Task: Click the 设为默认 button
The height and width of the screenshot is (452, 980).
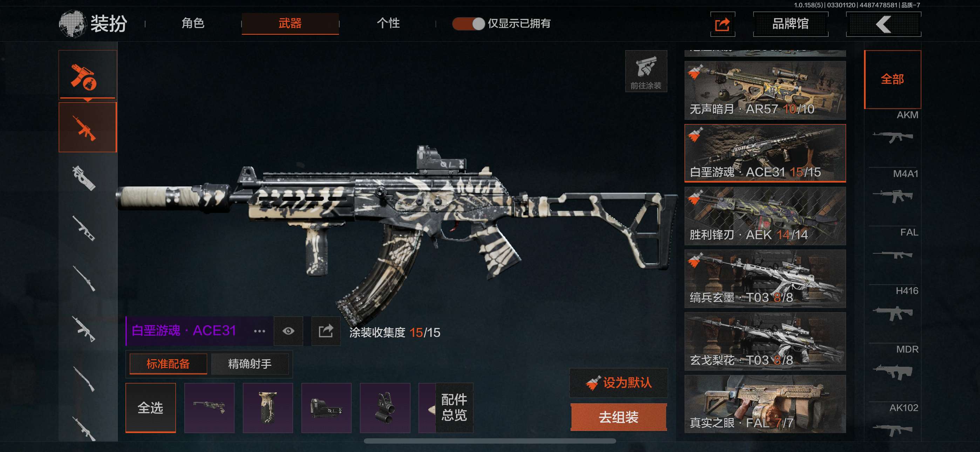Action: 619,382
